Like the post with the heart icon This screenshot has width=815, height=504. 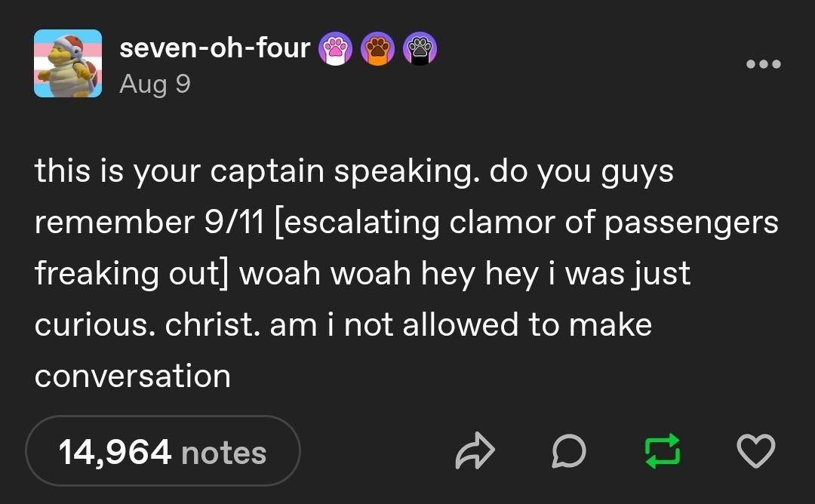click(x=755, y=452)
